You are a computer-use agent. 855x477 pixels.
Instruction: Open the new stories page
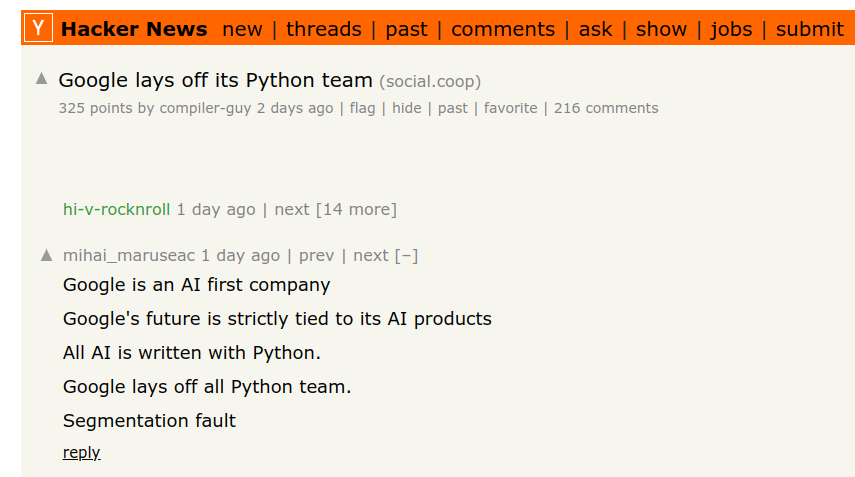[x=242, y=29]
